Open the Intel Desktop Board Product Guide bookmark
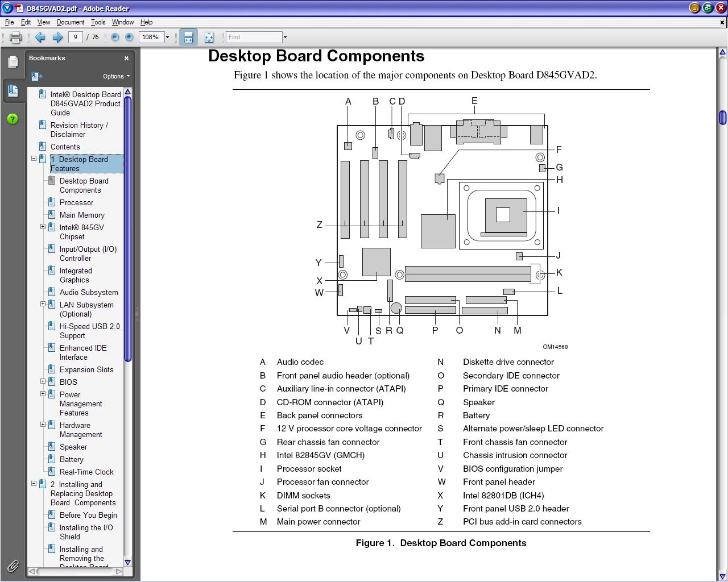 (x=85, y=103)
